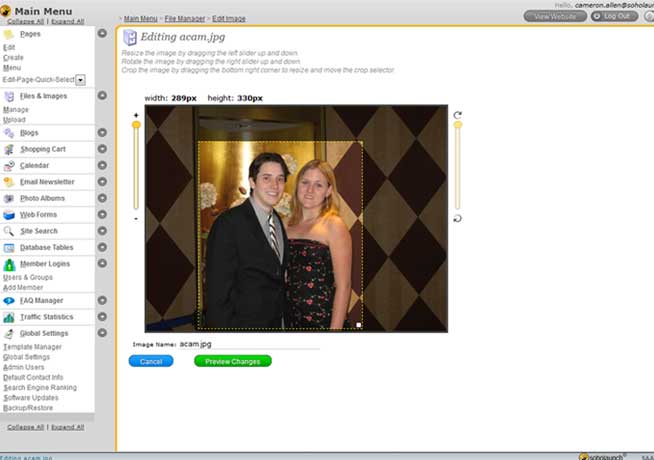Click the Shopping Cart icon
654x460 pixels.
point(9,149)
